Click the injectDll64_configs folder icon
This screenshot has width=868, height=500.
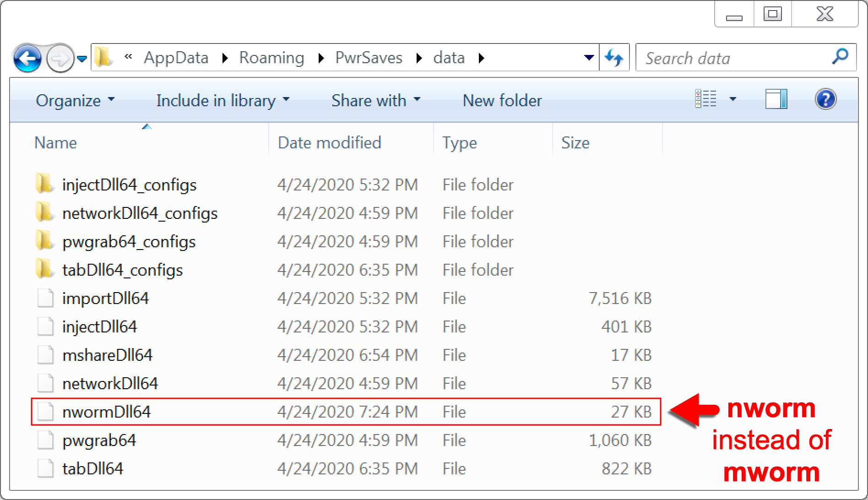44,184
